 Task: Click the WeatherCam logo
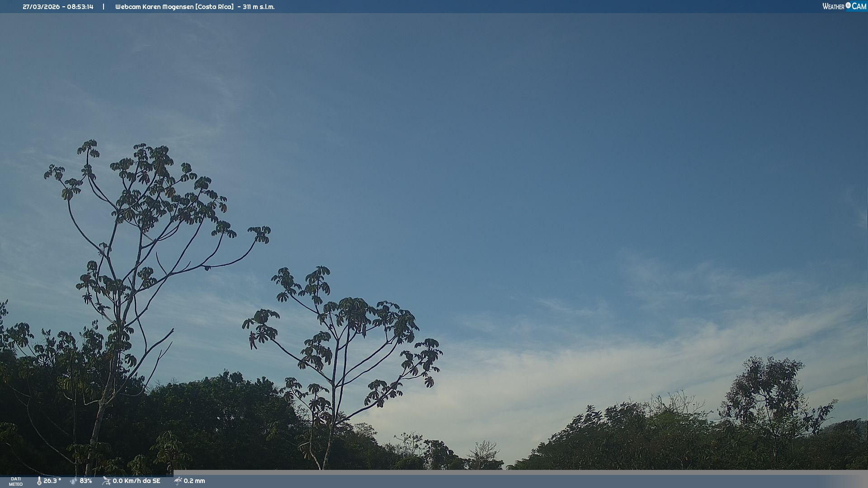coord(844,6)
